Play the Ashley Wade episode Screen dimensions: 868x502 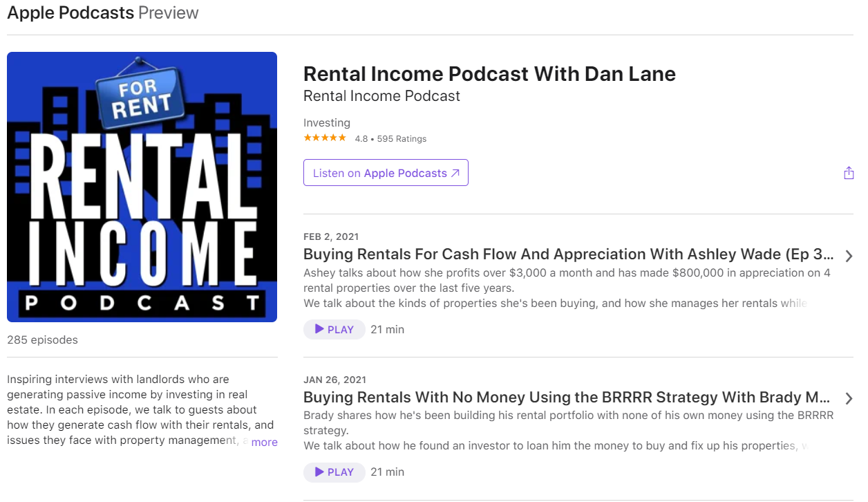334,329
